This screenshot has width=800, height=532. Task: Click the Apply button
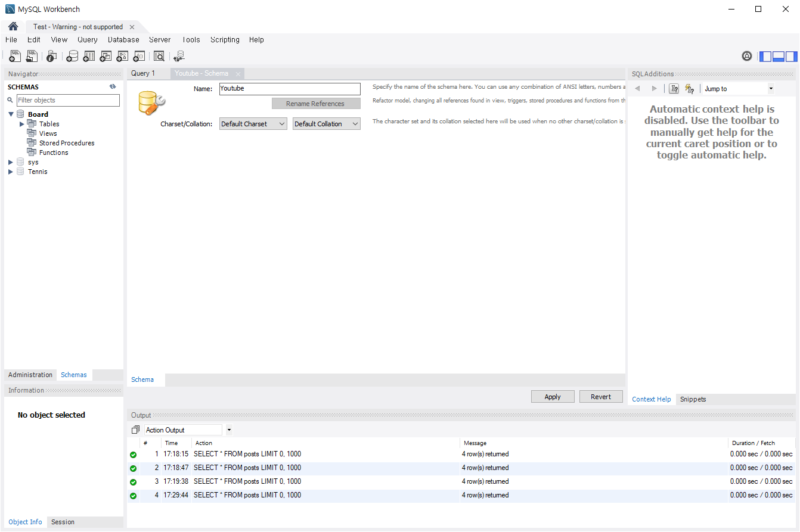click(553, 397)
